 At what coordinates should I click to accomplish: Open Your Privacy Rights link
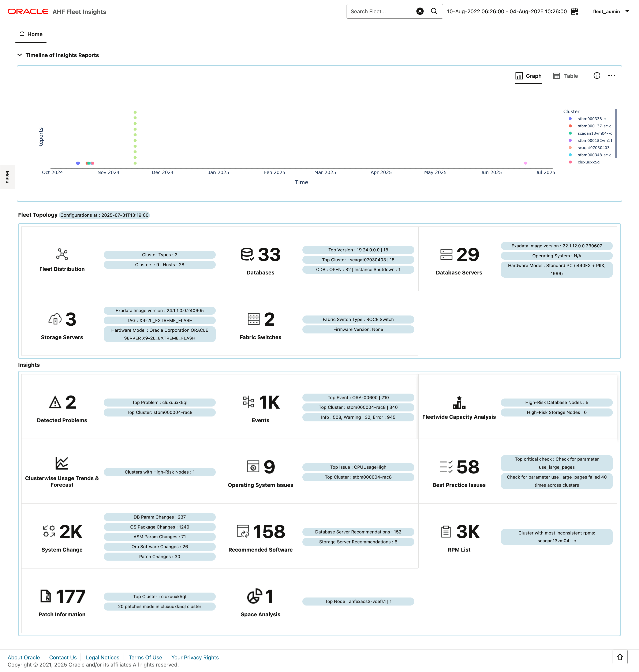click(195, 657)
